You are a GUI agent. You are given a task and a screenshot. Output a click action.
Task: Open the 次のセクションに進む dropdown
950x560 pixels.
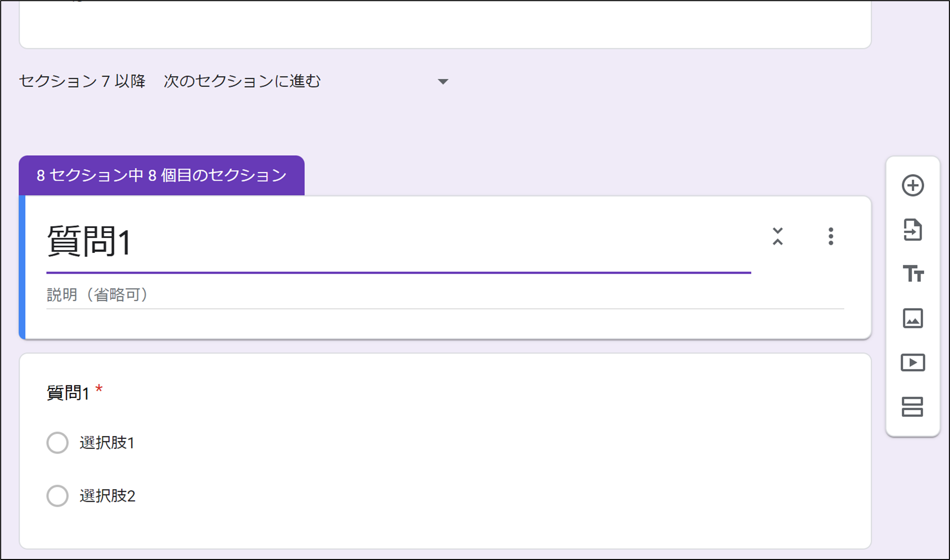point(306,81)
